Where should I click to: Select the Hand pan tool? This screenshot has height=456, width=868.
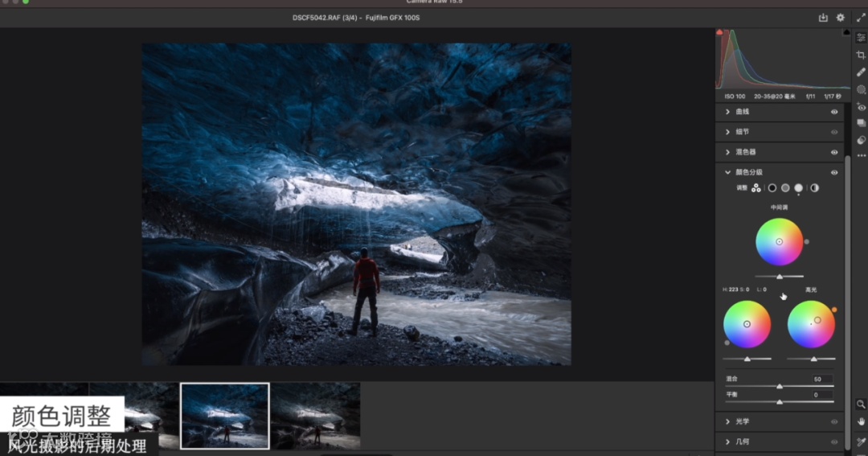click(x=861, y=421)
